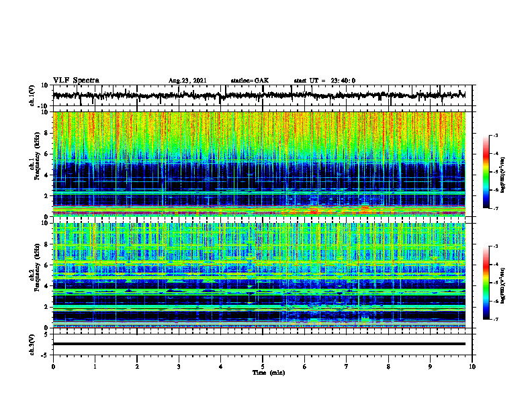Click the "2" time axis tick label

click(x=137, y=367)
